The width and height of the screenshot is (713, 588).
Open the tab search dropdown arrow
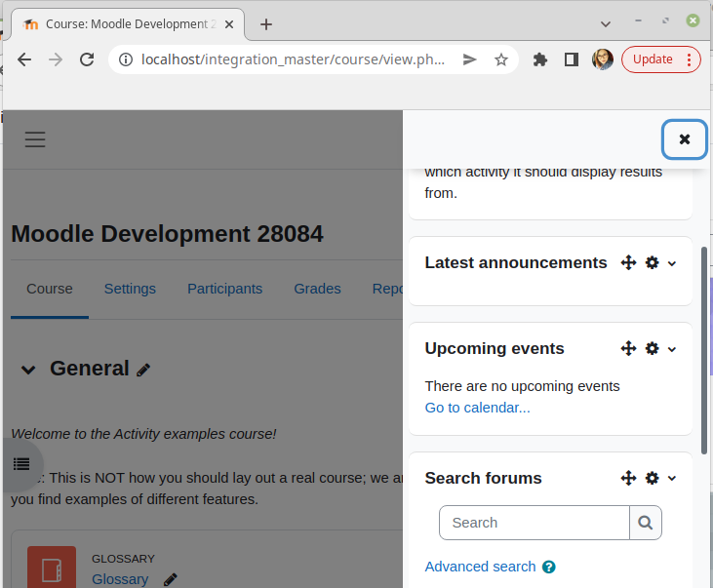coord(606,24)
